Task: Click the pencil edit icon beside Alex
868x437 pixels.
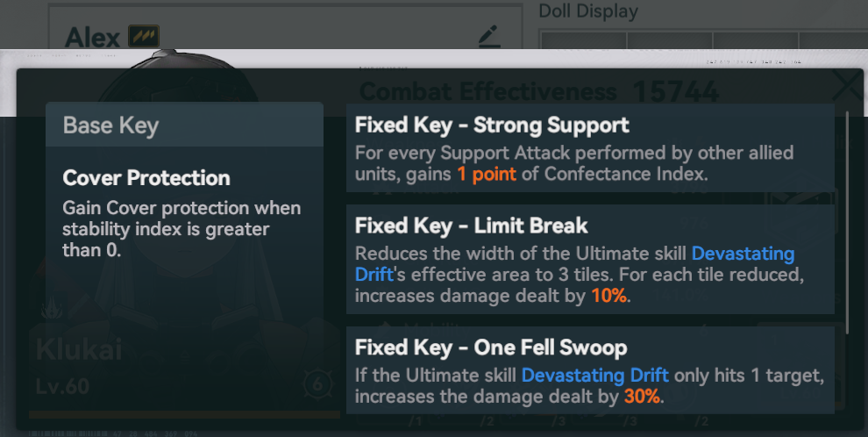Action: coord(489,37)
